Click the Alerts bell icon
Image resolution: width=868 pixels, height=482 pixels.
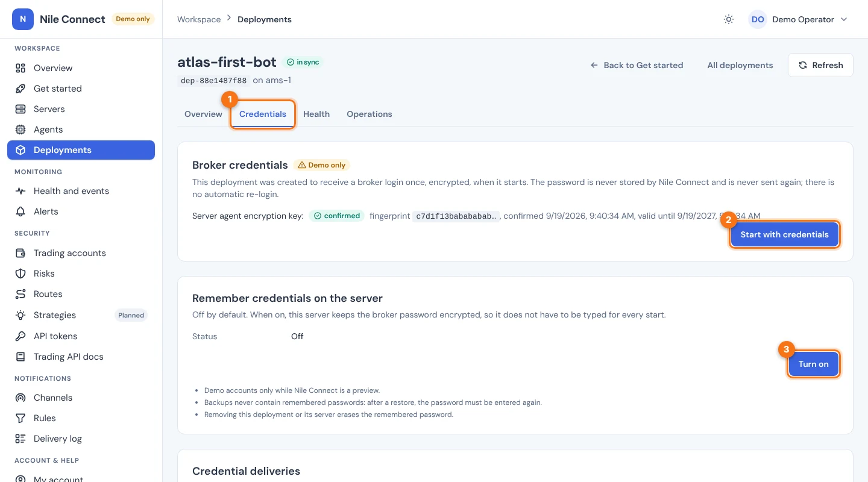click(20, 211)
